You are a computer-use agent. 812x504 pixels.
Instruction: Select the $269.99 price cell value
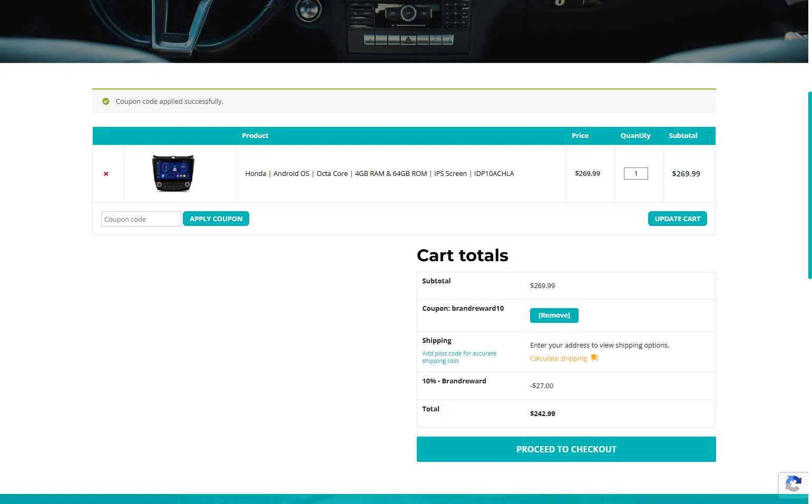click(588, 173)
